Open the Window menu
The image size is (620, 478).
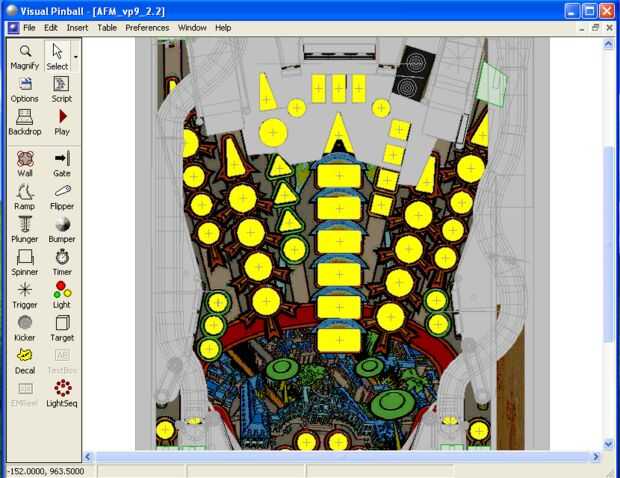[192, 28]
